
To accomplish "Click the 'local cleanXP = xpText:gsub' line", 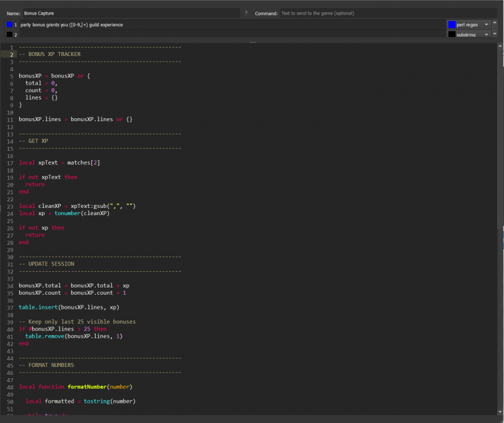I will (77, 206).
